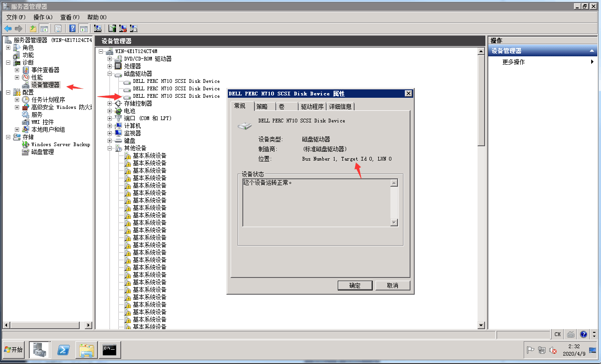This screenshot has height=364, width=601.
Task: Select 磁盘管理 in the left tree
Action: [x=42, y=152]
